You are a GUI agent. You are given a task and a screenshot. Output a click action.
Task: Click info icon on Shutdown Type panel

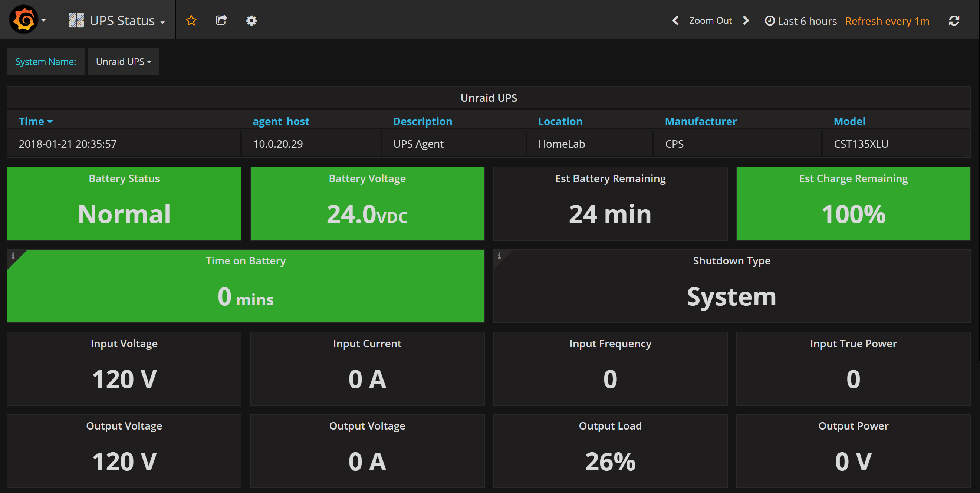(x=499, y=256)
